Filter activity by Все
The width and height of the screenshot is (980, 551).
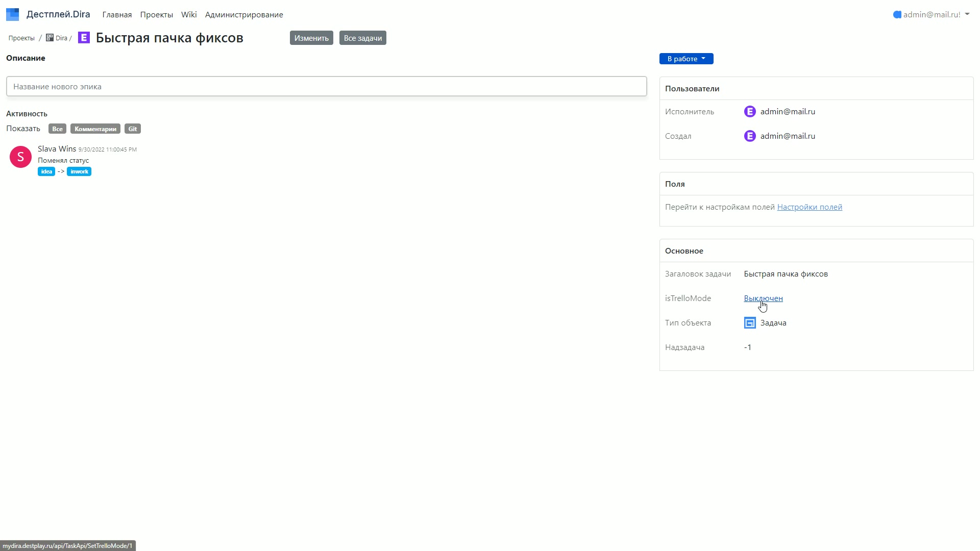tap(57, 129)
